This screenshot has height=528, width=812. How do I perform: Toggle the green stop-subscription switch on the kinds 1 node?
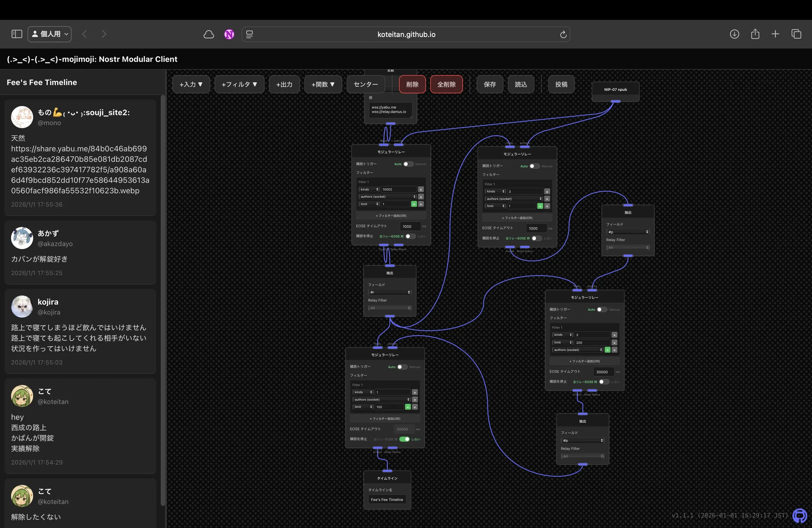coord(404,439)
